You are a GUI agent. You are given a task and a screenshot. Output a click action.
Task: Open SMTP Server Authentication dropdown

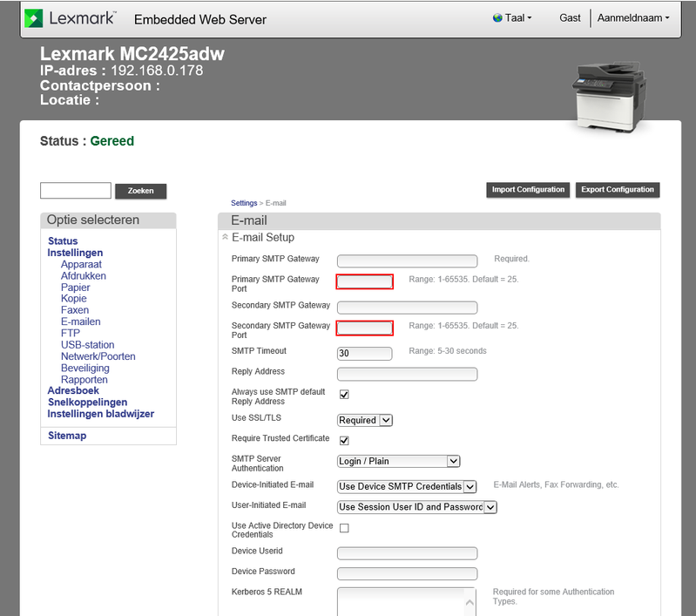tap(398, 461)
